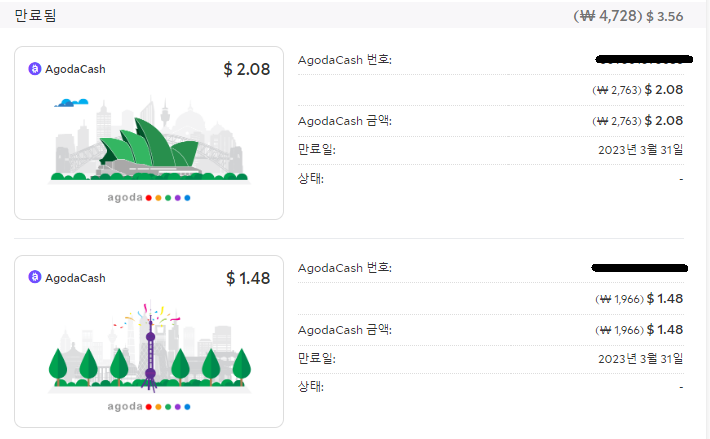
Task: Click (₩ 1,966) $ 1.48 value beside AgodaCash 금액
Action: (639, 330)
